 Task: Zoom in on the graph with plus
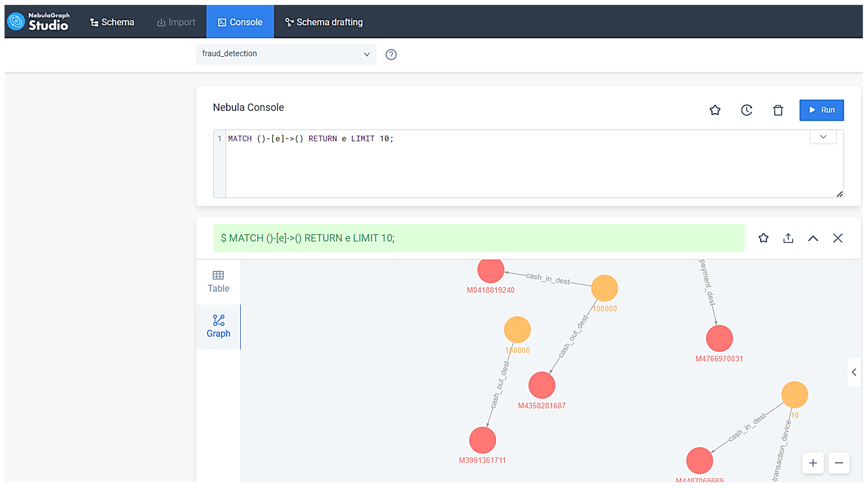click(813, 463)
